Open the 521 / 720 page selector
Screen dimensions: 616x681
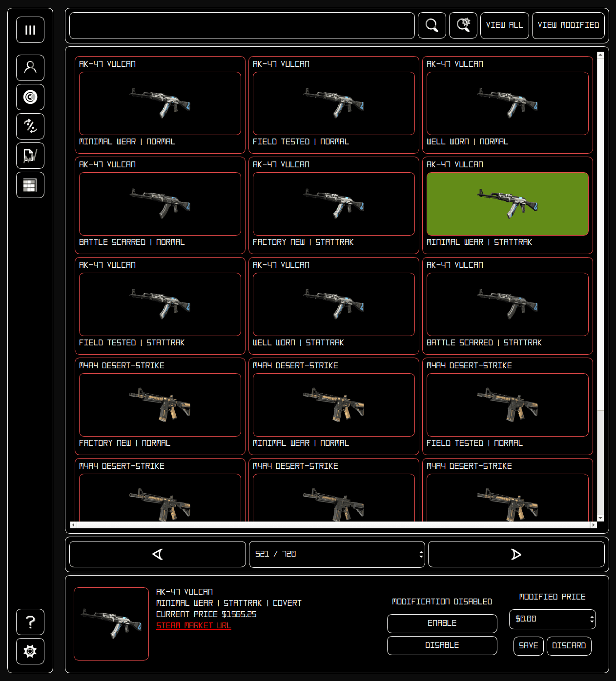pyautogui.click(x=337, y=554)
